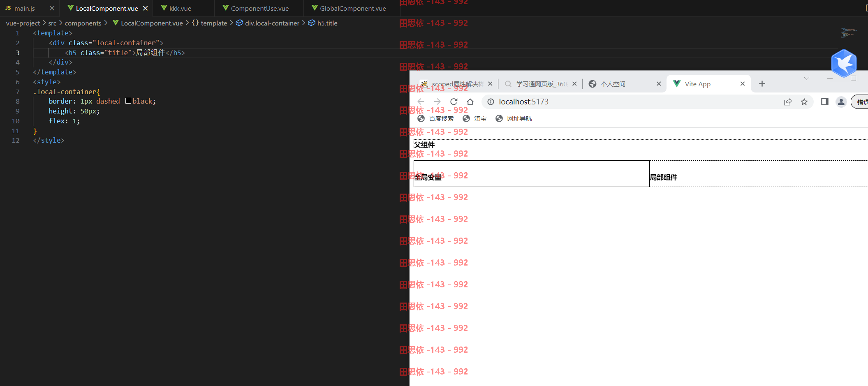
Task: Click src in the breadcrumb path
Action: 52,23
